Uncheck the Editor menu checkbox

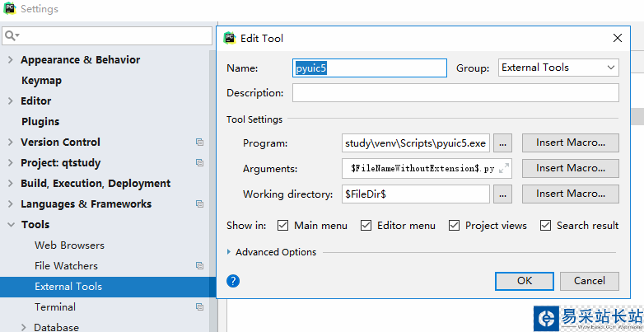366,225
